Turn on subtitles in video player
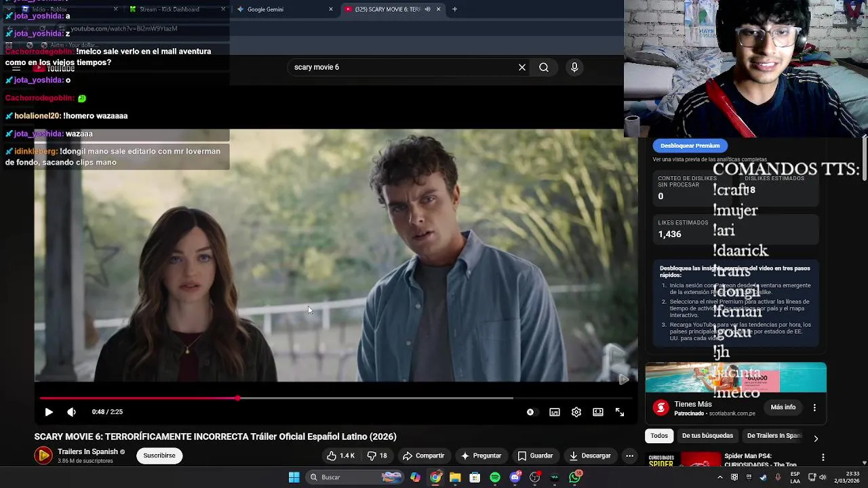This screenshot has height=488, width=868. (x=555, y=412)
